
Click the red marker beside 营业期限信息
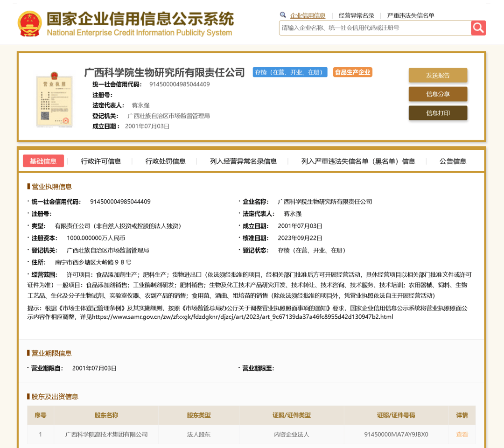(x=28, y=353)
